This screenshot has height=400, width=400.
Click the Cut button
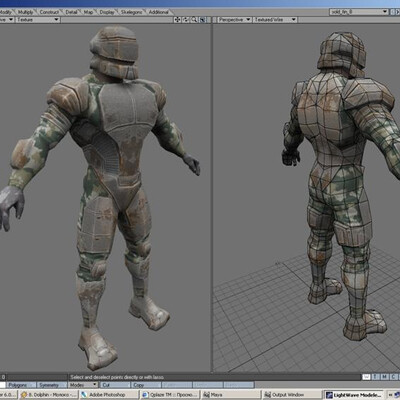click(x=114, y=385)
